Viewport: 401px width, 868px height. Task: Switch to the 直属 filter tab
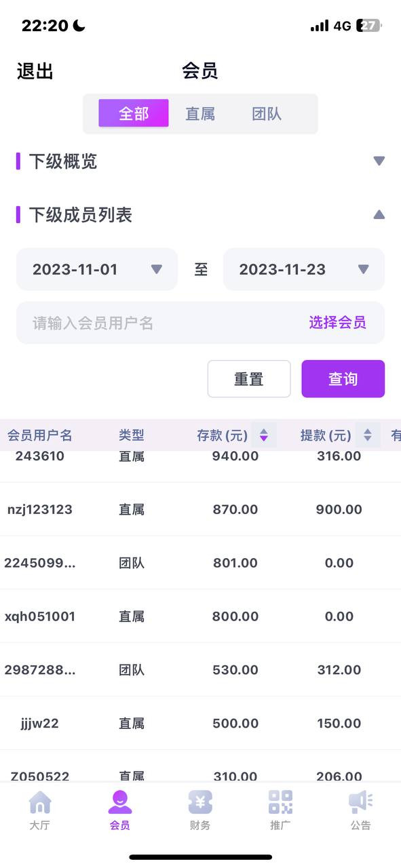tap(200, 114)
